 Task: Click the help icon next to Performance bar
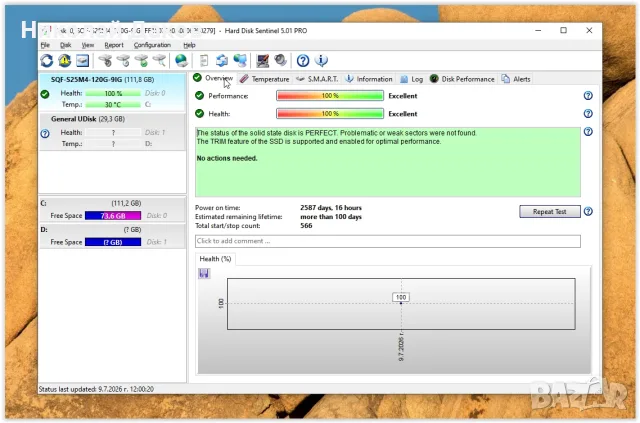tap(588, 96)
